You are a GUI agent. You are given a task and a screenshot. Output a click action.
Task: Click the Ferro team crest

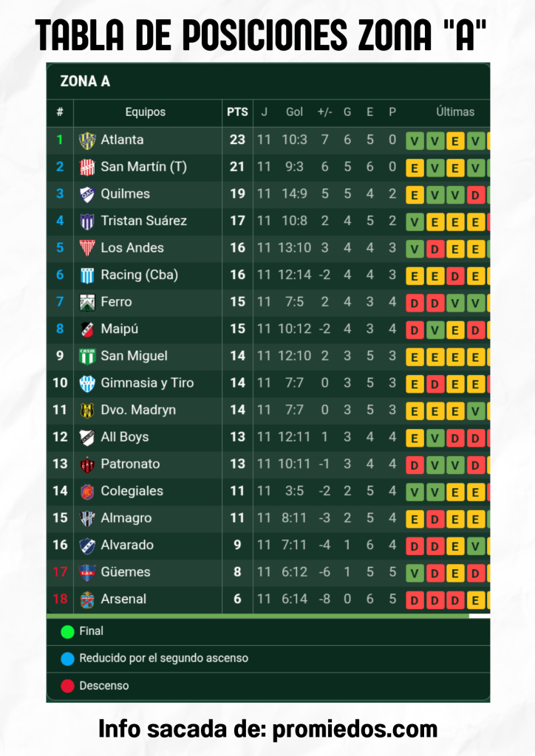click(87, 302)
